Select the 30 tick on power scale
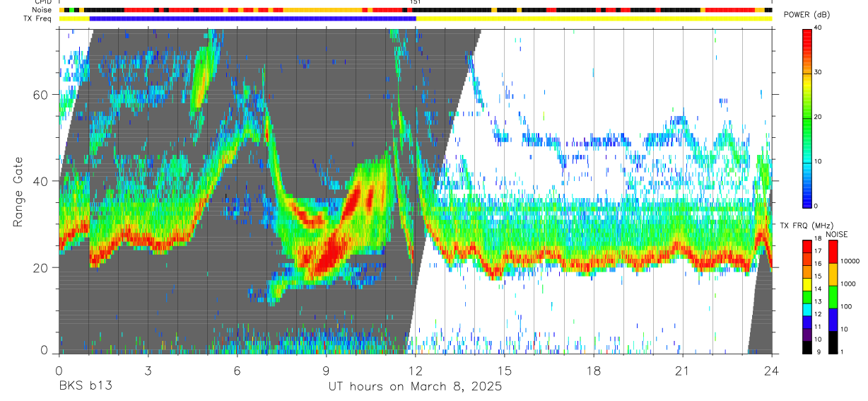The image size is (868, 401). click(x=818, y=72)
